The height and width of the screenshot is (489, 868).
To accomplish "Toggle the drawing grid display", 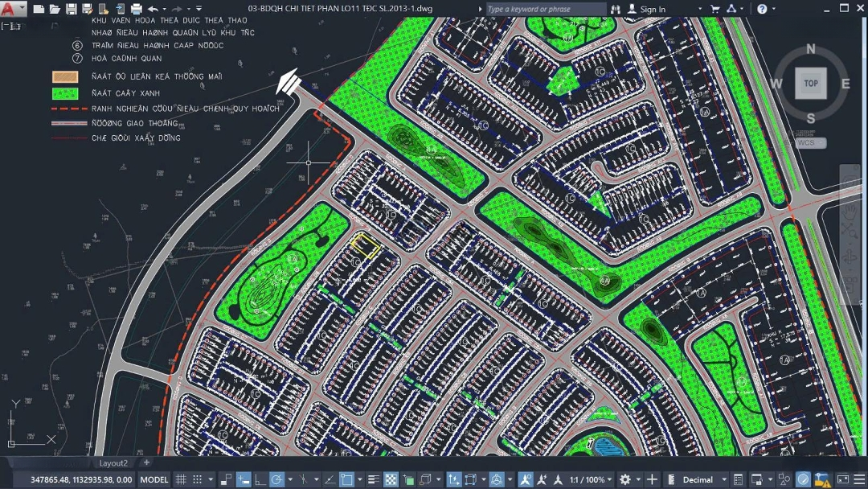I will pos(181,479).
